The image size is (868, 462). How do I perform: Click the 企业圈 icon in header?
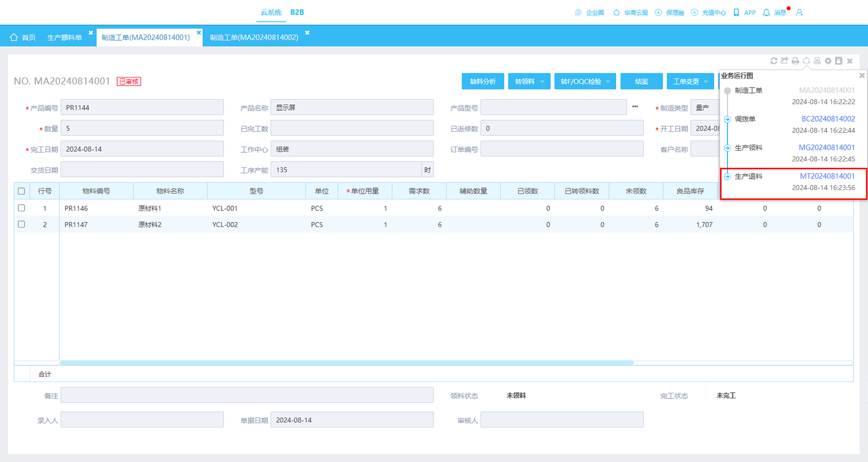(x=578, y=12)
